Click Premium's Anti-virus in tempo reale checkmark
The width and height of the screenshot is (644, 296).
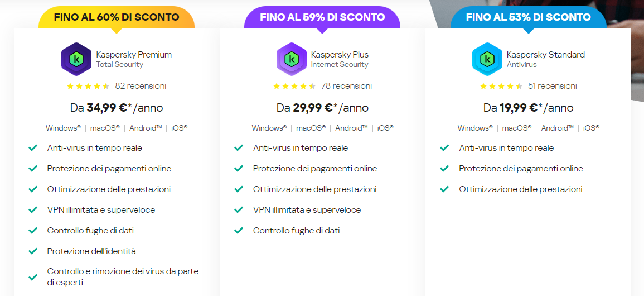click(33, 148)
